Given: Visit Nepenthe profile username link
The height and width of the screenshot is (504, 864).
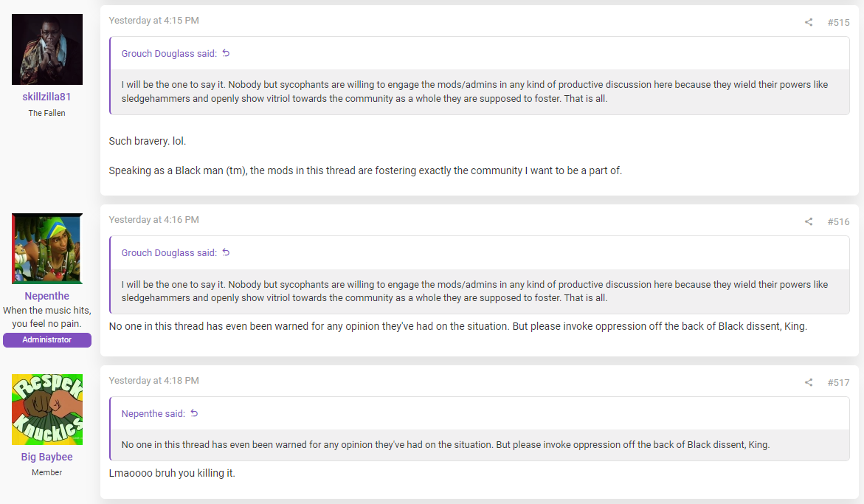Looking at the screenshot, I should [46, 297].
